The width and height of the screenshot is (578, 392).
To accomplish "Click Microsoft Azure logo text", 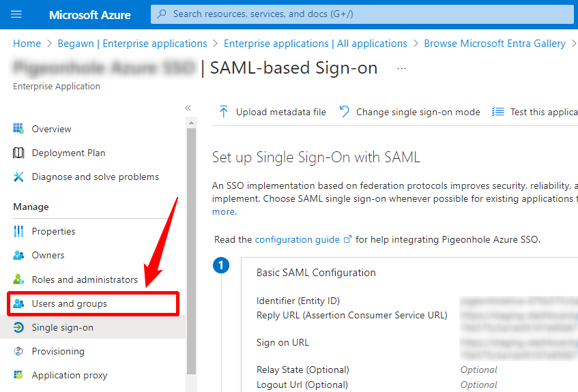I will click(89, 15).
